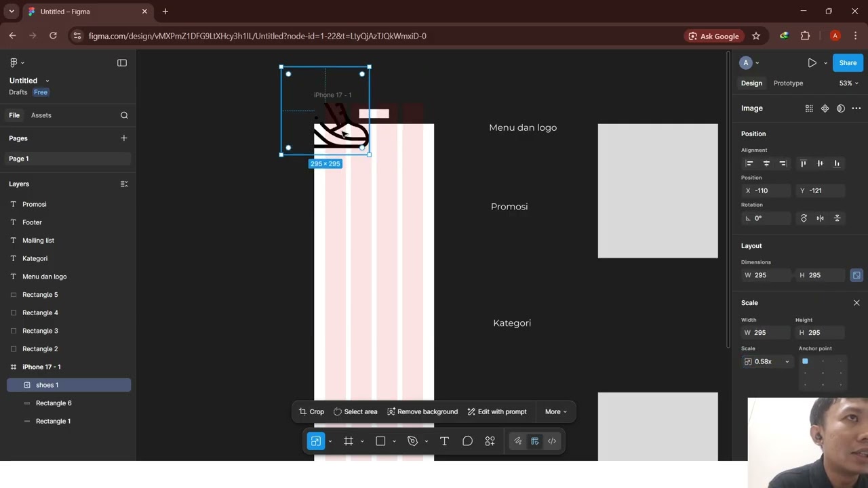Open the Actions tool in the toolbar
The width and height of the screenshot is (868, 488).
(490, 441)
